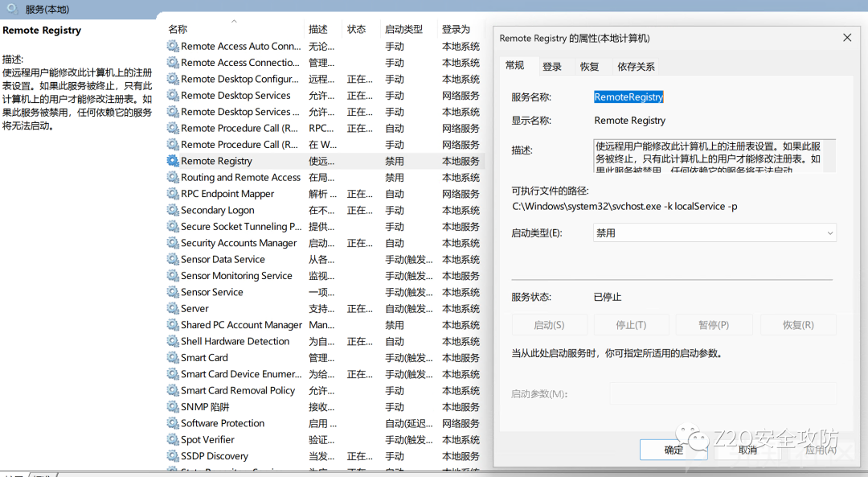Click gear icon of SSDP Discovery

pyautogui.click(x=173, y=456)
